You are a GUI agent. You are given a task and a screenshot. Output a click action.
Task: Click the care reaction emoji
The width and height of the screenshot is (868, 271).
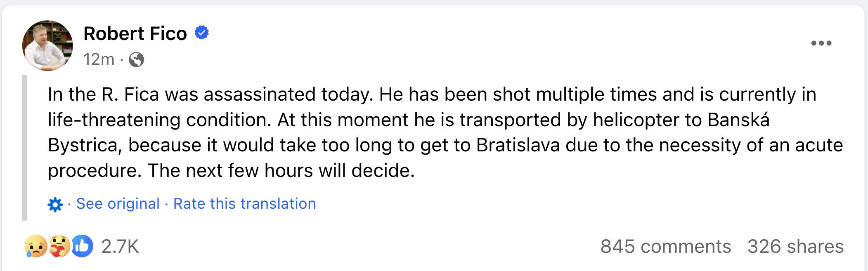(x=59, y=246)
